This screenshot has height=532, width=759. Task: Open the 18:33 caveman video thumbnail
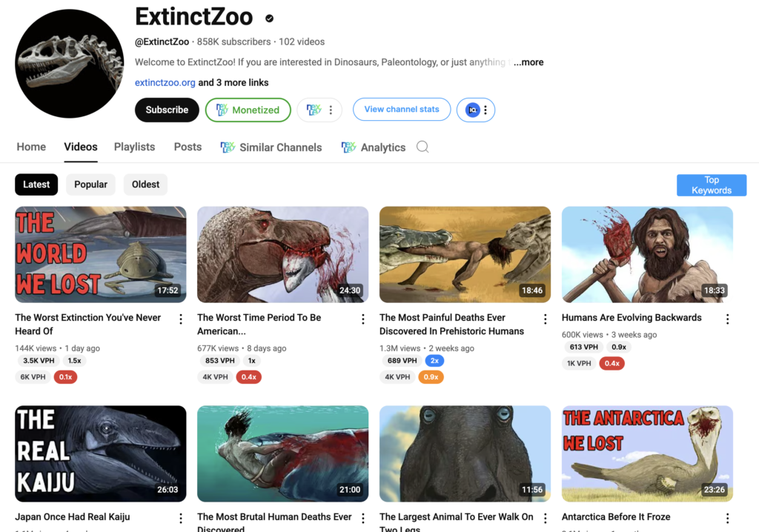(647, 255)
